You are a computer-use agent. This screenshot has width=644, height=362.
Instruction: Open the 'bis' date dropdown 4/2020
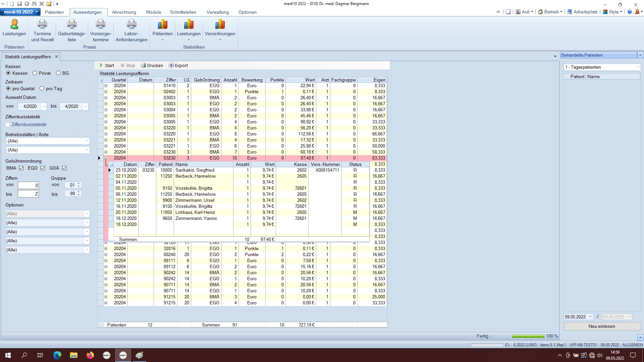point(86,106)
